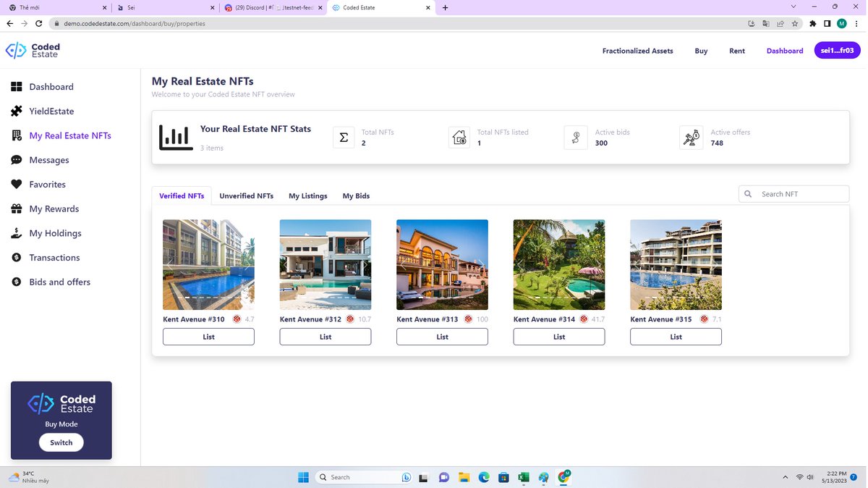Open Chrome's three-dot menu

point(856,23)
